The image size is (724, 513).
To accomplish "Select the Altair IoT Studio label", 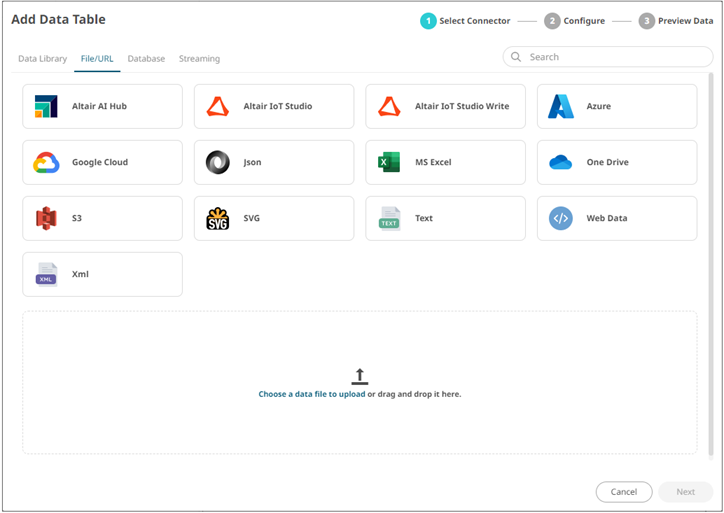I will [278, 106].
